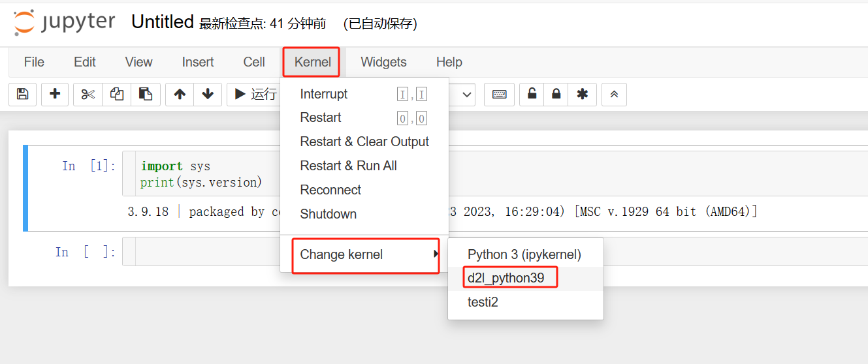
Task: Copy selected cells using toolbar icon
Action: click(x=117, y=94)
